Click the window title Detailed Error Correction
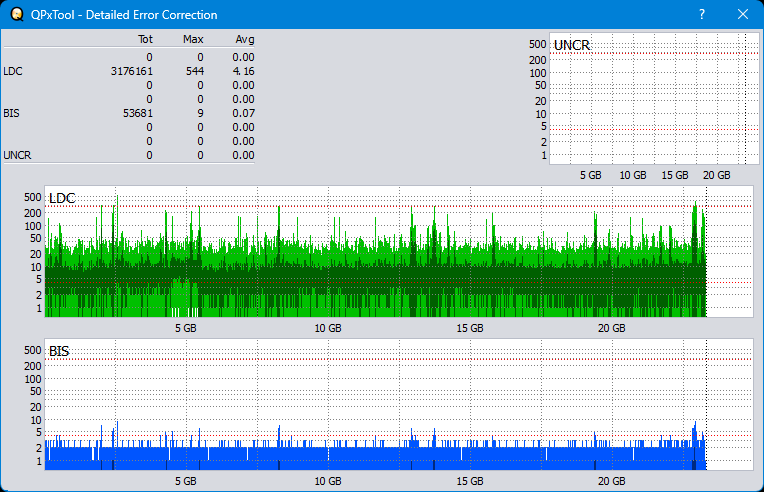The image size is (764, 492). (x=124, y=15)
